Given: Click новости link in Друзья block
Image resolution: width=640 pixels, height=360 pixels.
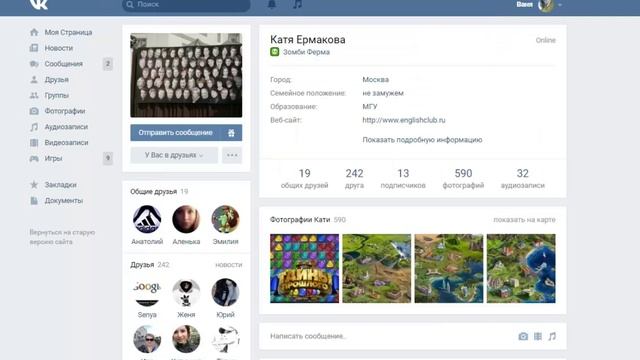Looking at the screenshot, I should point(229,265).
